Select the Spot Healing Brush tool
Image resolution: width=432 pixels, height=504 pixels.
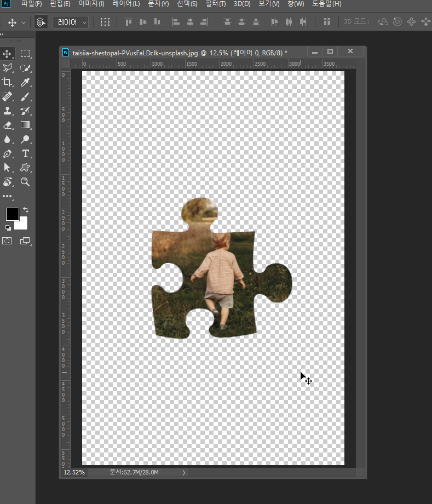pos(7,96)
